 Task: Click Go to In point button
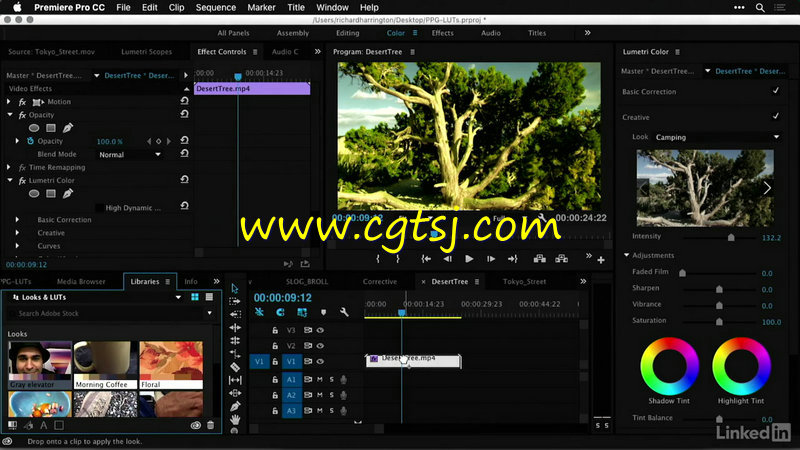(x=426, y=259)
